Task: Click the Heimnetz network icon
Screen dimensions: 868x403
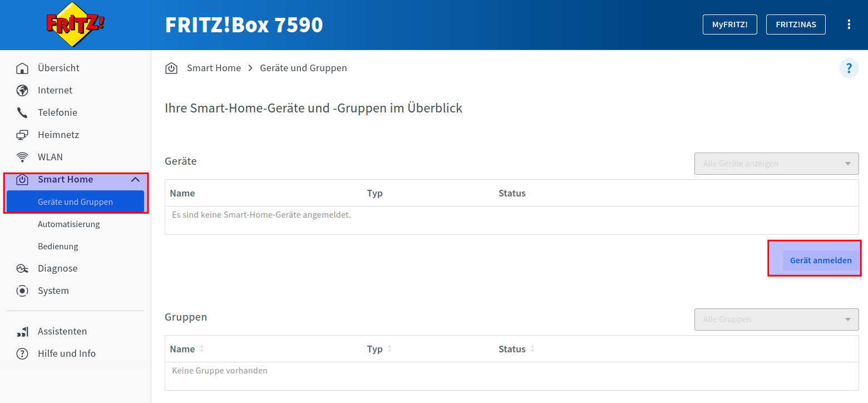Action: pos(22,135)
